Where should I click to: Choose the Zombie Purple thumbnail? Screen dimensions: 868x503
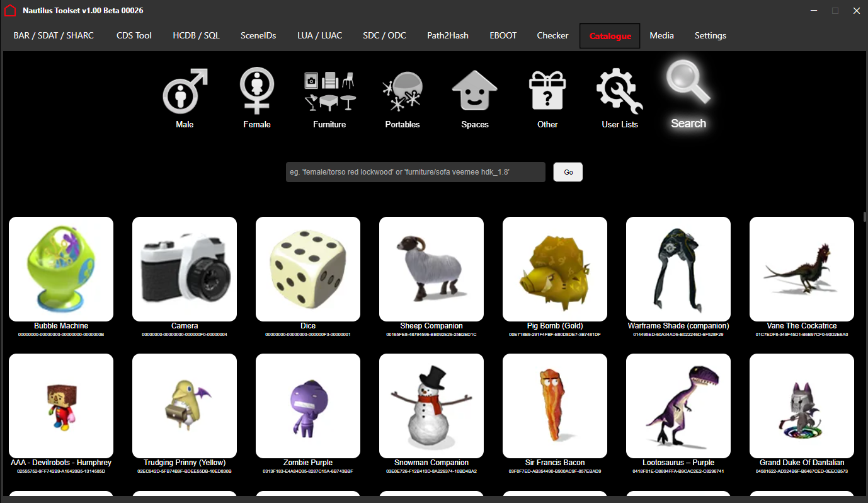click(308, 406)
